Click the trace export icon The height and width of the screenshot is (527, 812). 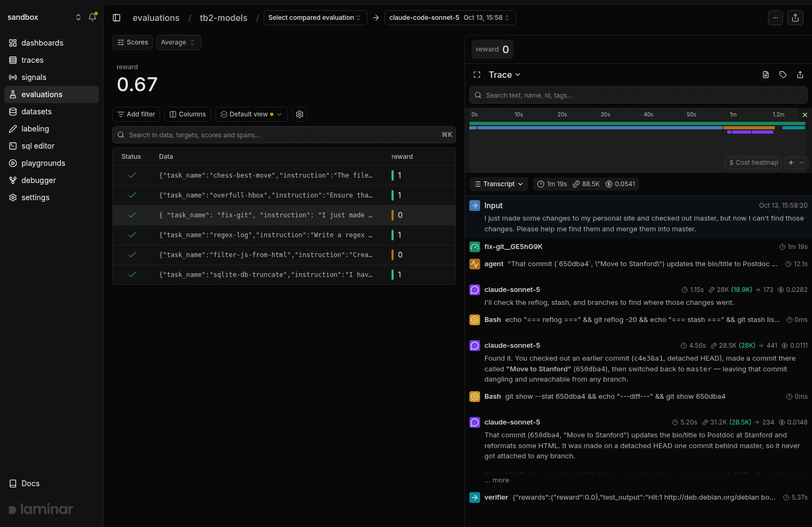[800, 75]
